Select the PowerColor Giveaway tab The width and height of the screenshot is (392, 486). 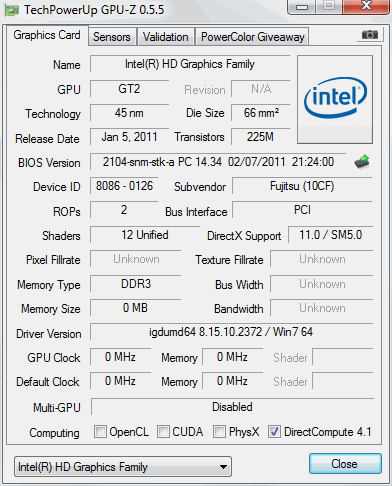[253, 37]
